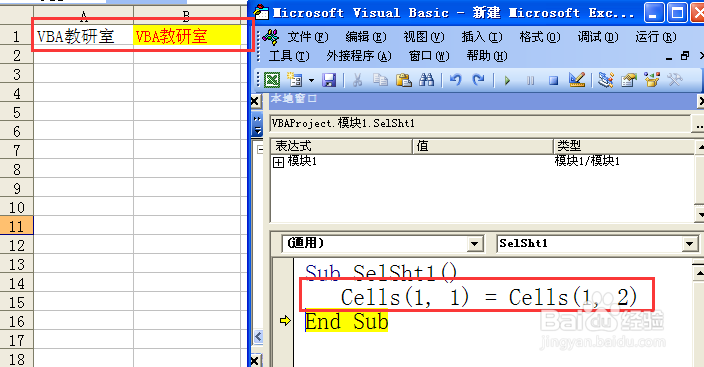Click the Paste clipboard icon
This screenshot has width=704, height=367.
click(x=404, y=80)
